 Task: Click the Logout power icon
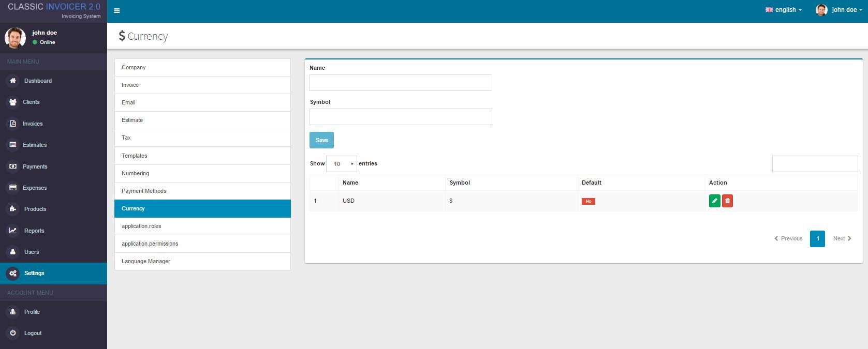[x=13, y=333]
